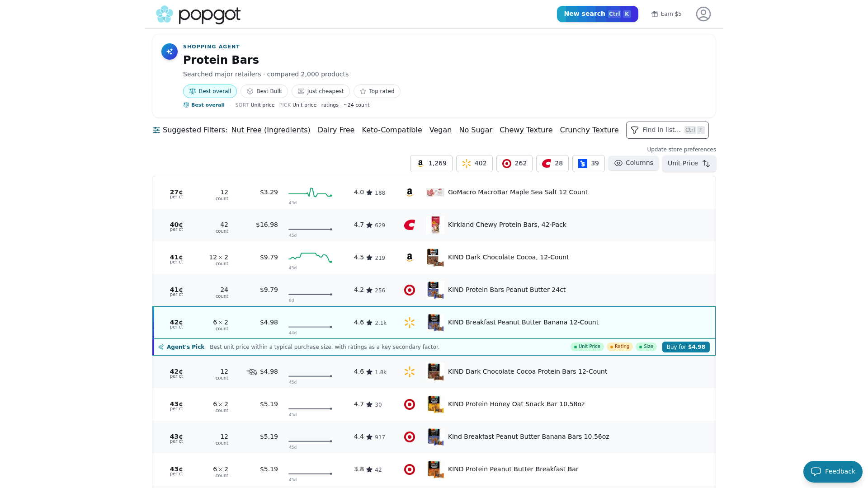The height and width of the screenshot is (488, 868).
Task: Click Buy for $4.98 button
Action: click(x=686, y=347)
